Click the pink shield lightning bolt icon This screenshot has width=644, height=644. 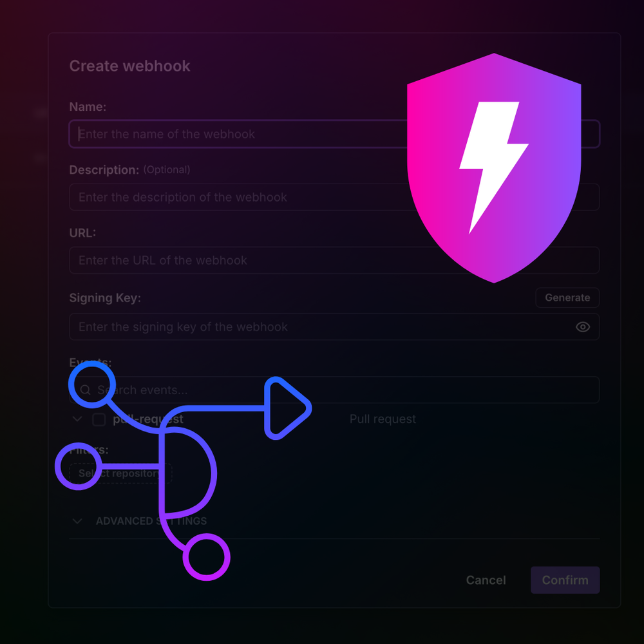click(494, 168)
